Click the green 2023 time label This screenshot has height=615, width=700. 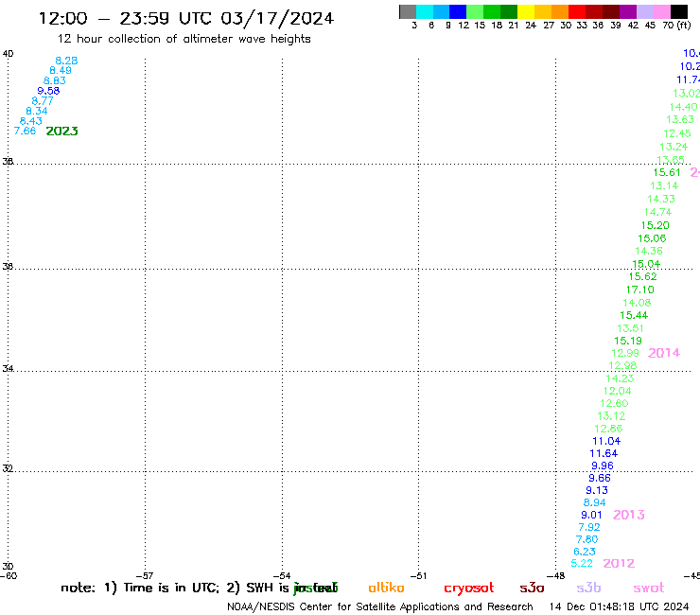pyautogui.click(x=62, y=131)
